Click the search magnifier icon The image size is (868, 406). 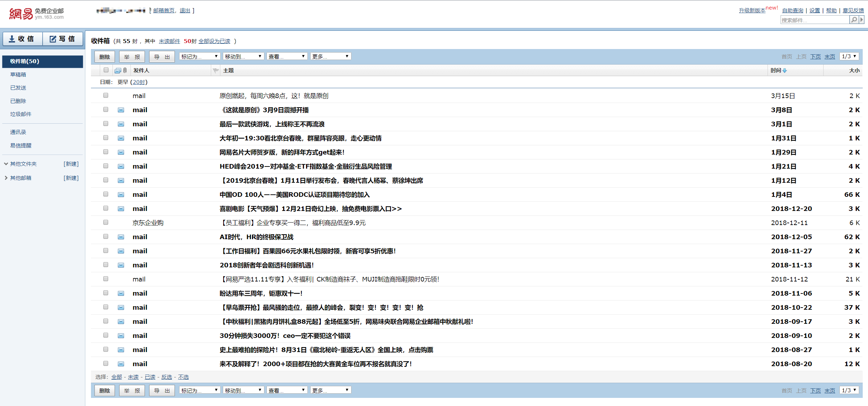pyautogui.click(x=854, y=20)
